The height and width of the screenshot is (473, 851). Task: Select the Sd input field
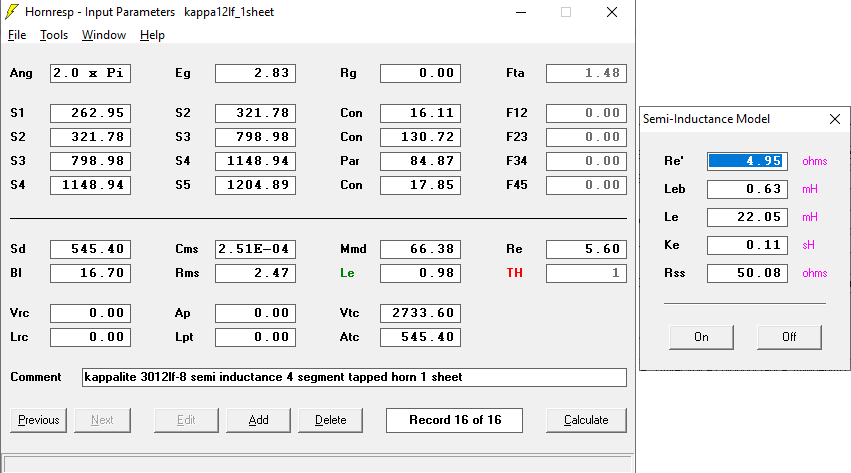coord(90,249)
